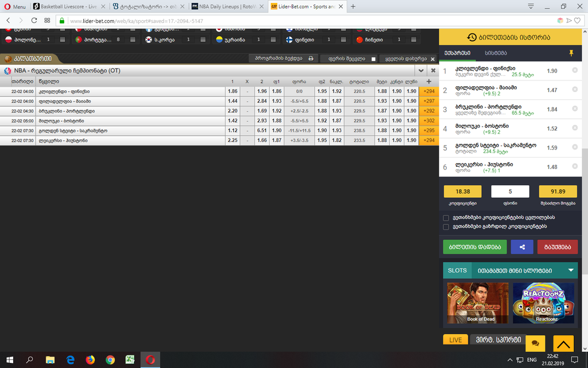
Task: Expand +297 more markets for Philadelphia - Miami
Action: point(428,101)
